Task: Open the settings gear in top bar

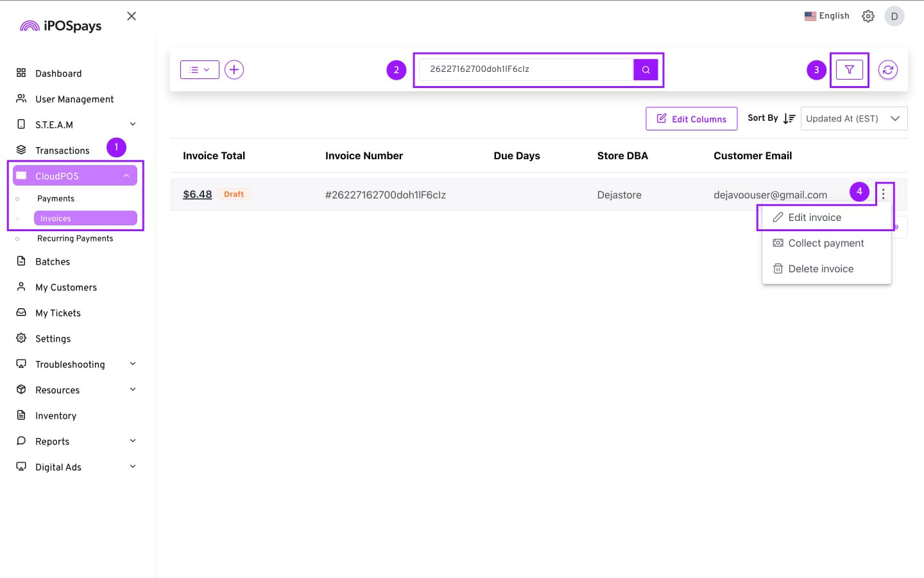Action: [868, 16]
